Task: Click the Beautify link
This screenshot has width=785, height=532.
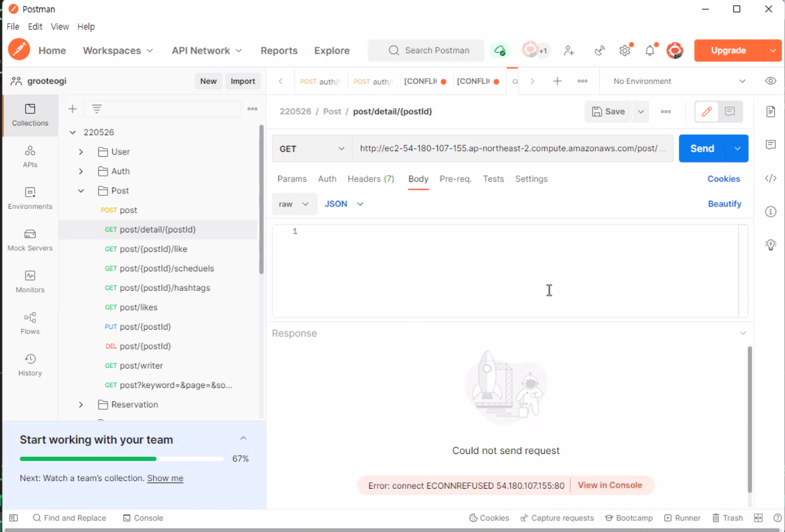Action: (724, 204)
